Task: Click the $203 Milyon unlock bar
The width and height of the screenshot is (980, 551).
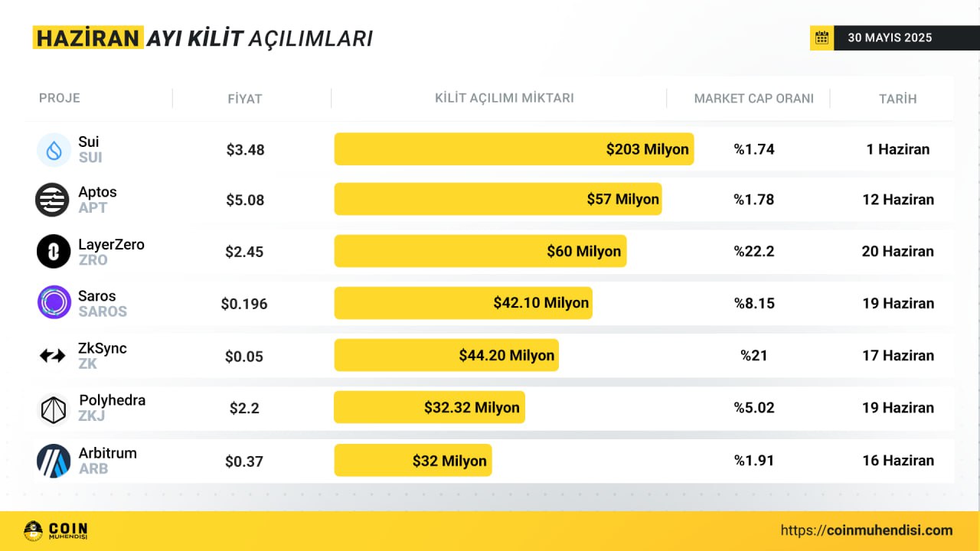Action: (514, 149)
